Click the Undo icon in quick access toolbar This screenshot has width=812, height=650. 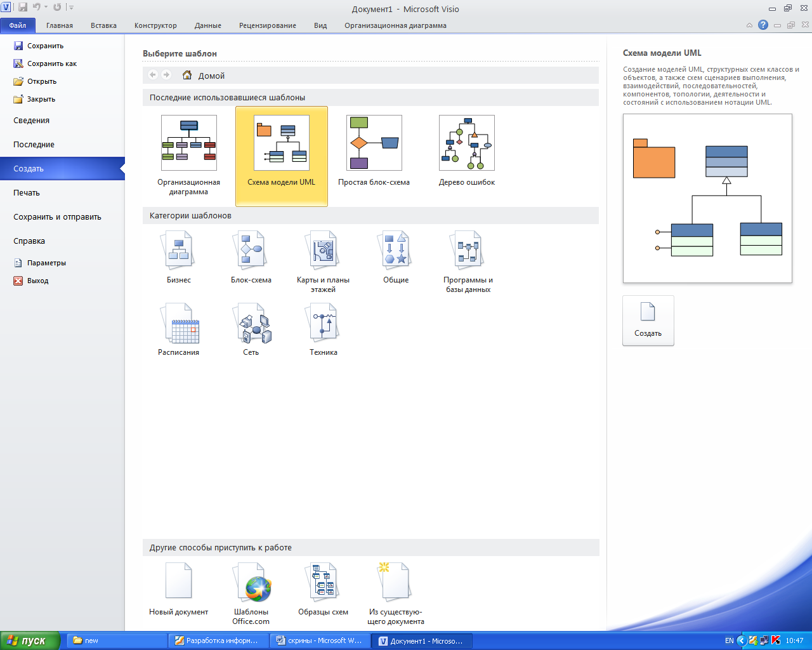click(x=36, y=7)
